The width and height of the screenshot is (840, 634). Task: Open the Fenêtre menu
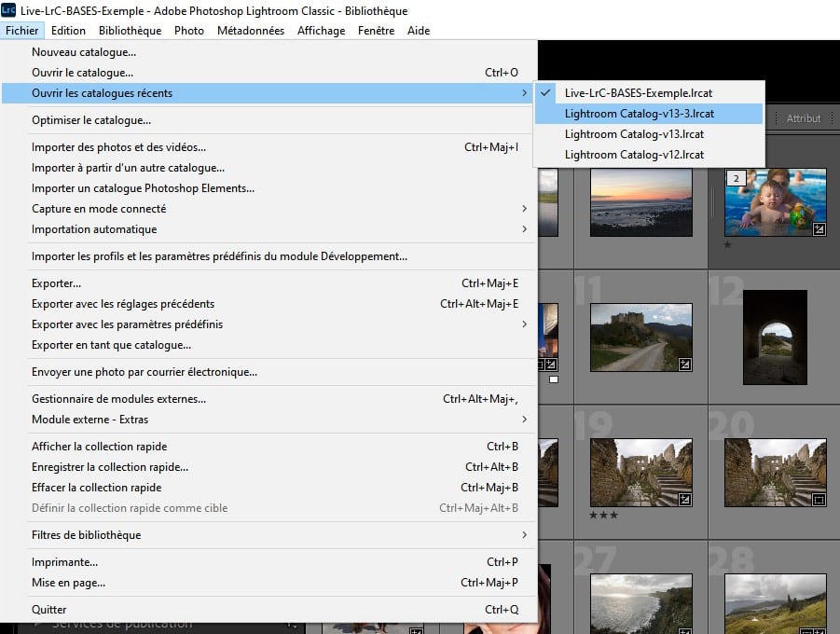[x=376, y=31]
